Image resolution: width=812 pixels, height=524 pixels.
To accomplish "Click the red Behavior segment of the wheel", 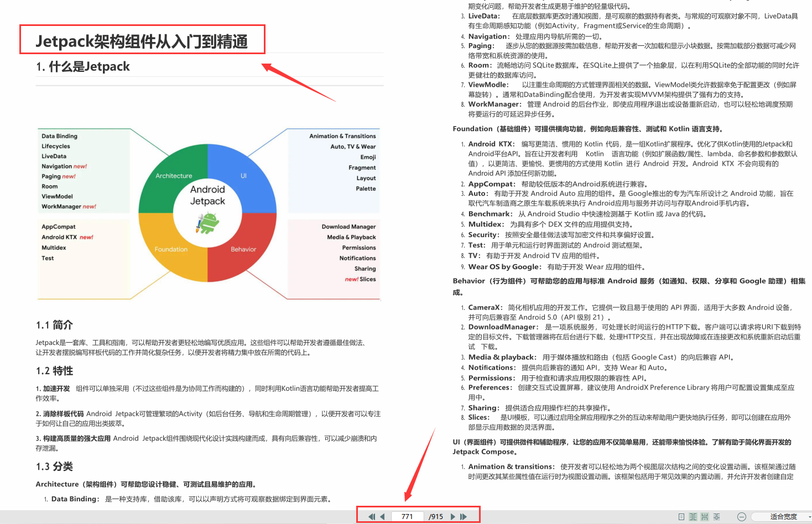I will [x=243, y=249].
